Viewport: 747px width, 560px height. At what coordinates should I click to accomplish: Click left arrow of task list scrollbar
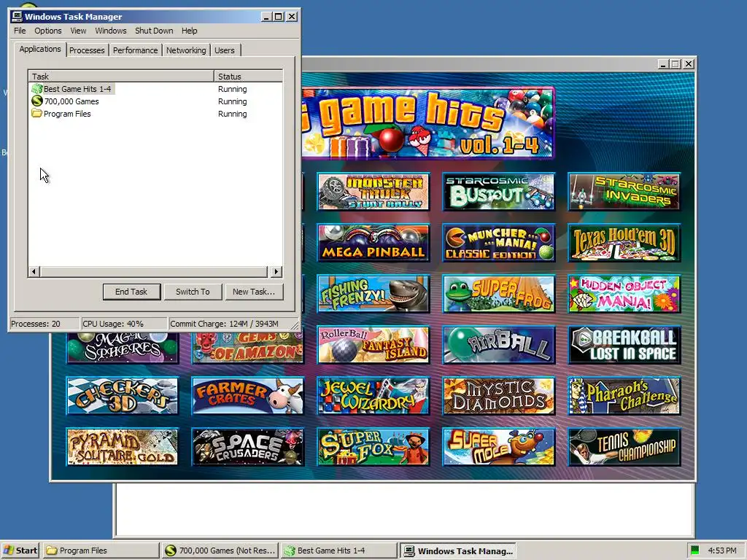tap(34, 272)
